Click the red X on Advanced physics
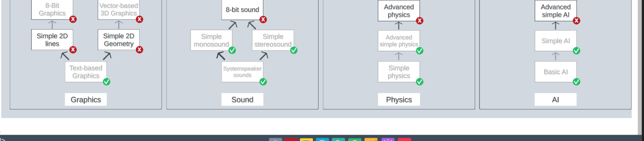This screenshot has width=644, height=141. tap(419, 21)
